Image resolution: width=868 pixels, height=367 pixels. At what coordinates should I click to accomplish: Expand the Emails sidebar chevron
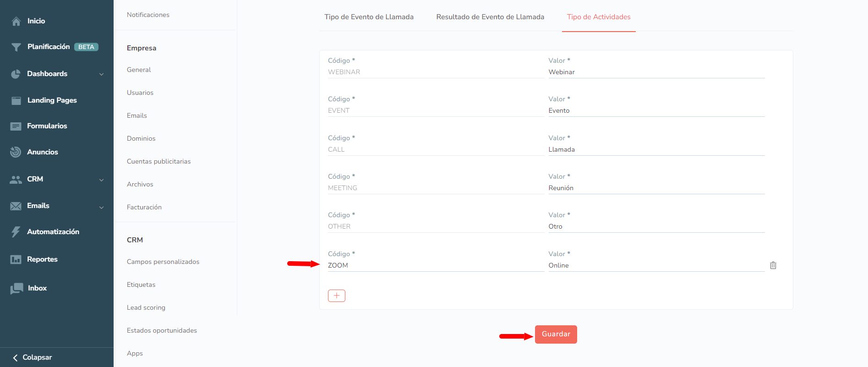pyautogui.click(x=101, y=207)
